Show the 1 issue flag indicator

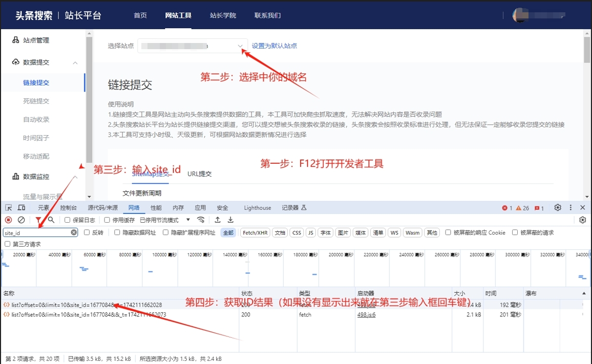539,208
